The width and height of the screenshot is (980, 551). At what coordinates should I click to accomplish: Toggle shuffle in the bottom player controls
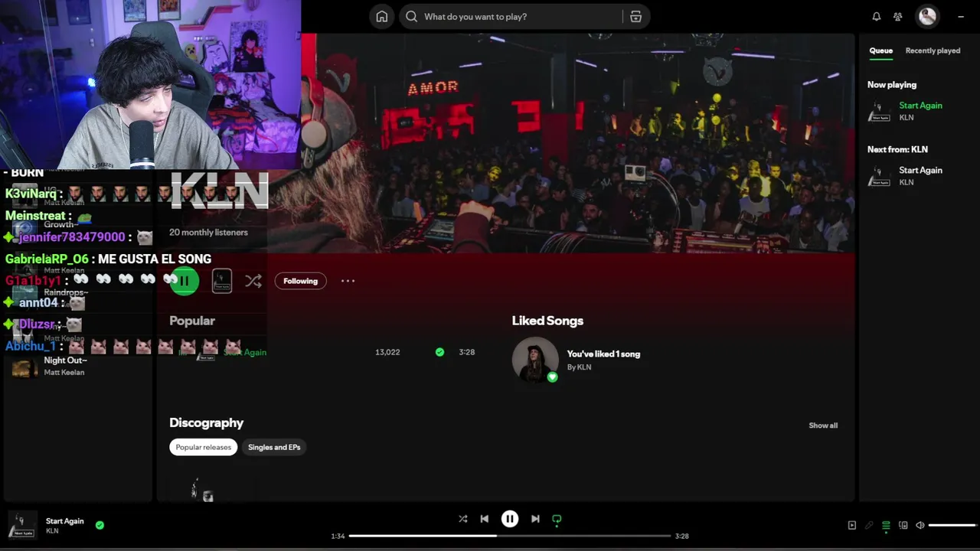462,519
